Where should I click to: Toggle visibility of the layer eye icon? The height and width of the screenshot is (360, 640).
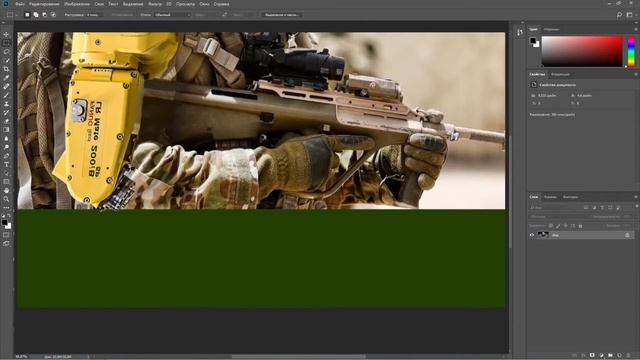pos(532,235)
